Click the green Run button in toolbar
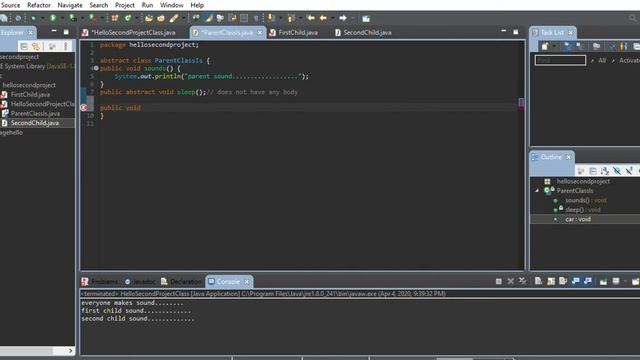640x360 pixels. (x=53, y=18)
